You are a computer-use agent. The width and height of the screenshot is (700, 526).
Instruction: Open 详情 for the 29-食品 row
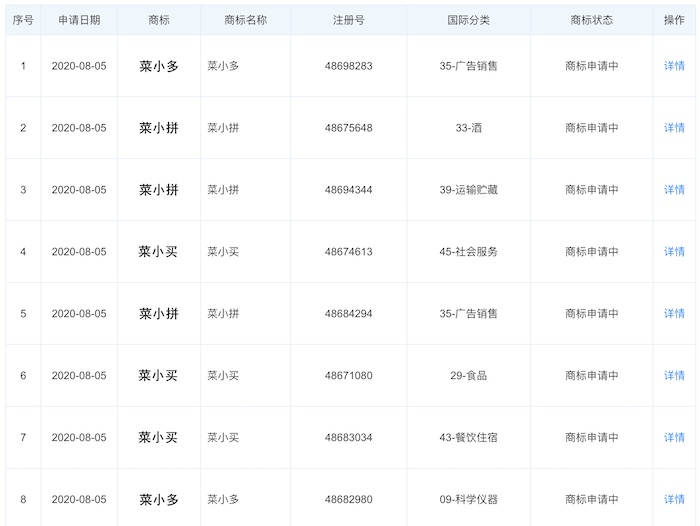click(674, 376)
